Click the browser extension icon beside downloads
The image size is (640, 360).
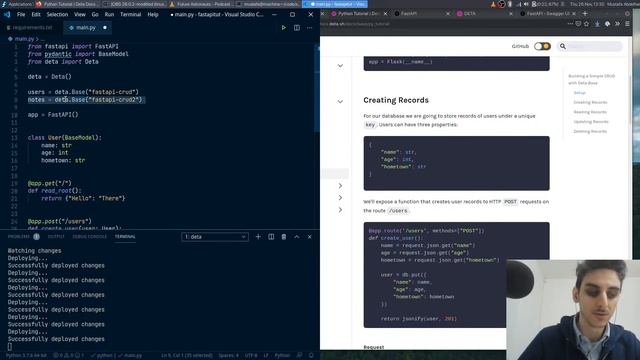point(607,24)
